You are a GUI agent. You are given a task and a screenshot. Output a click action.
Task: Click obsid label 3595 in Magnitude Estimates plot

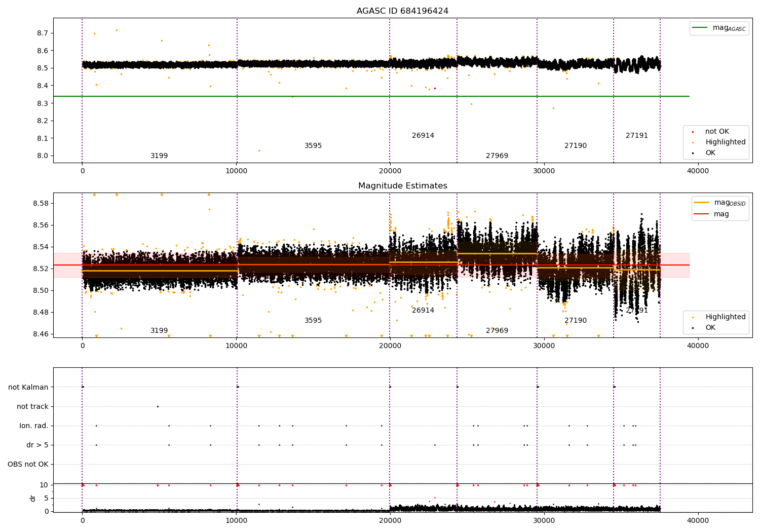pyautogui.click(x=313, y=321)
